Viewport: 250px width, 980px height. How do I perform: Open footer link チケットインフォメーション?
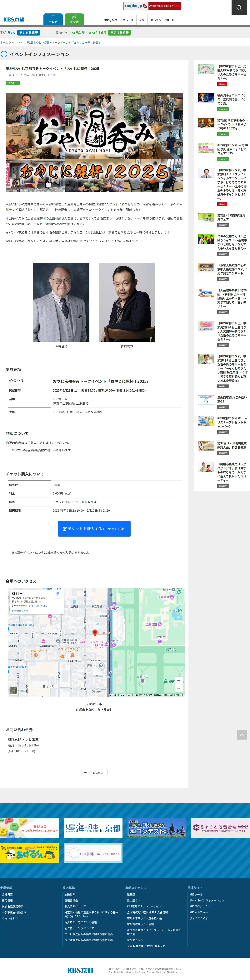[207, 900]
